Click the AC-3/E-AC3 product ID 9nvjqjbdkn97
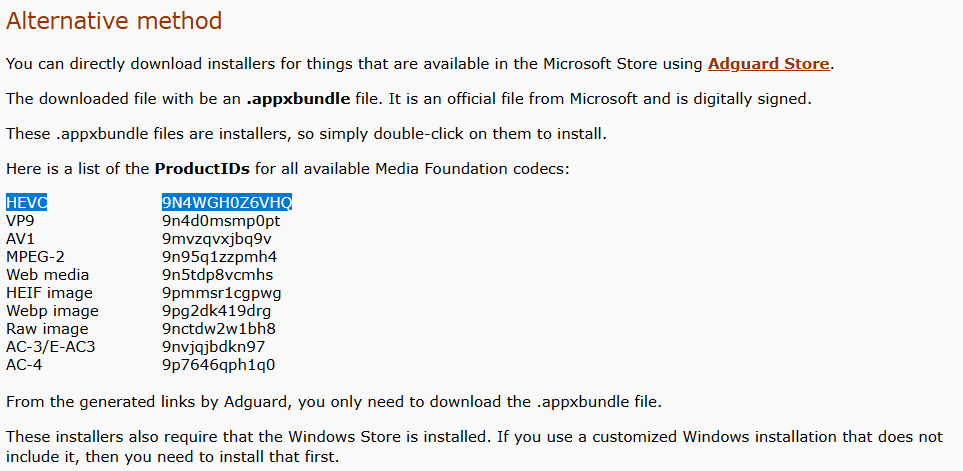The height and width of the screenshot is (471, 963). click(x=214, y=347)
